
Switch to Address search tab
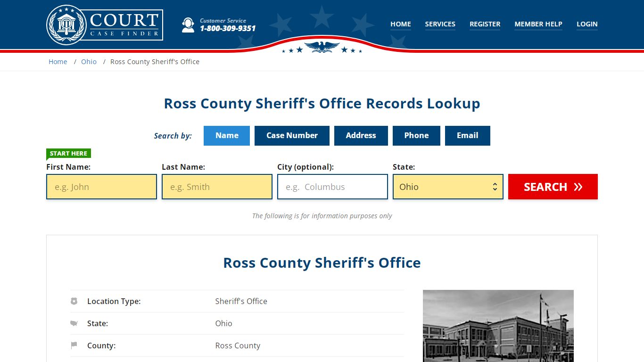[361, 135]
